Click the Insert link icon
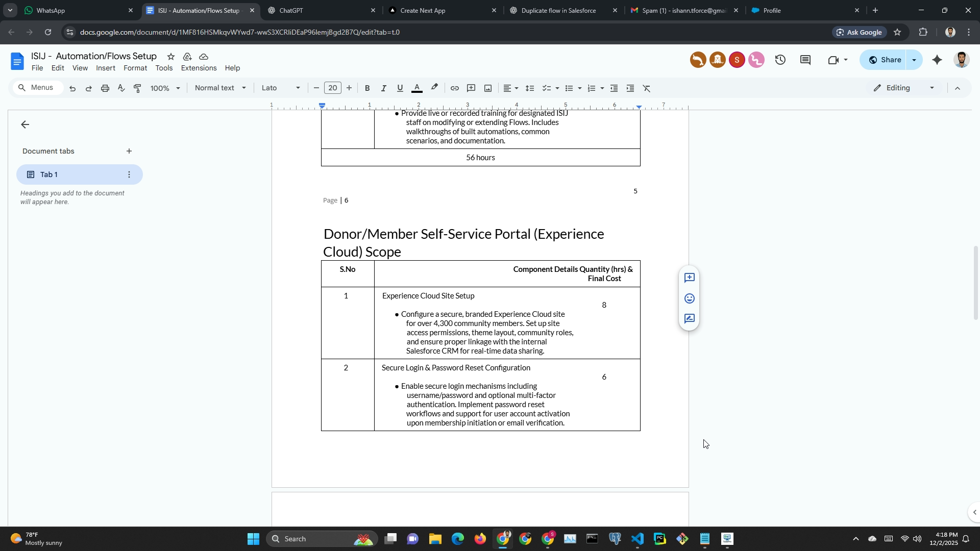The image size is (980, 551). pos(454,88)
